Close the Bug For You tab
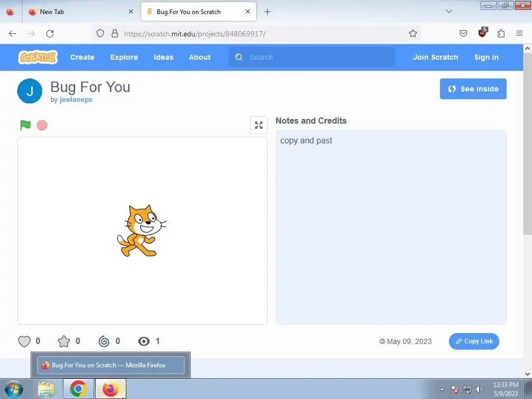This screenshot has height=399, width=532. click(248, 11)
